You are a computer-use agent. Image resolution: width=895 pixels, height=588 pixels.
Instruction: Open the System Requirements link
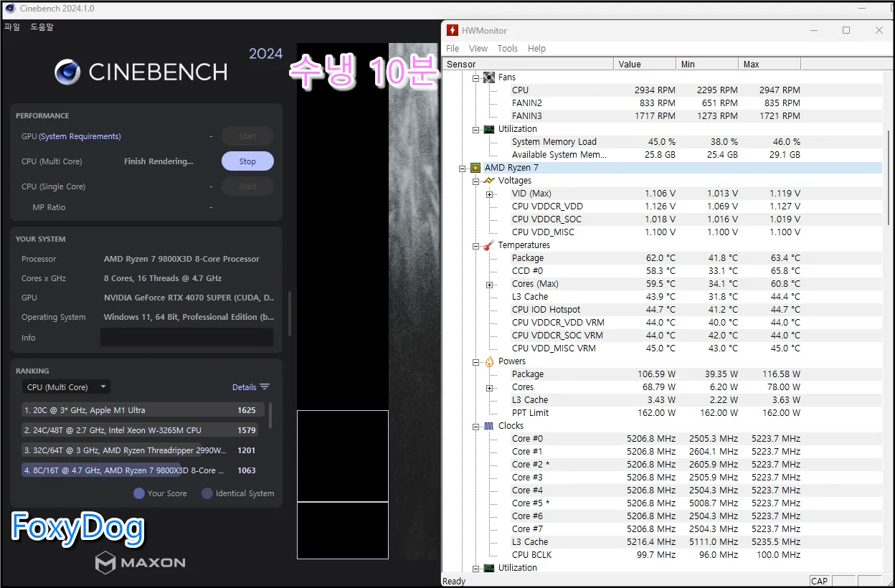(80, 136)
